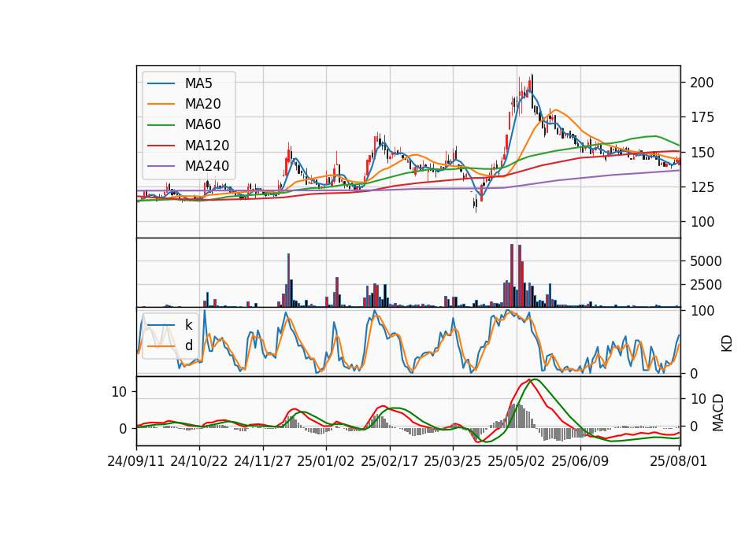Screen dimensions: 756x543
Task: Click the 25/02/17 date axis label
Action: (x=390, y=461)
